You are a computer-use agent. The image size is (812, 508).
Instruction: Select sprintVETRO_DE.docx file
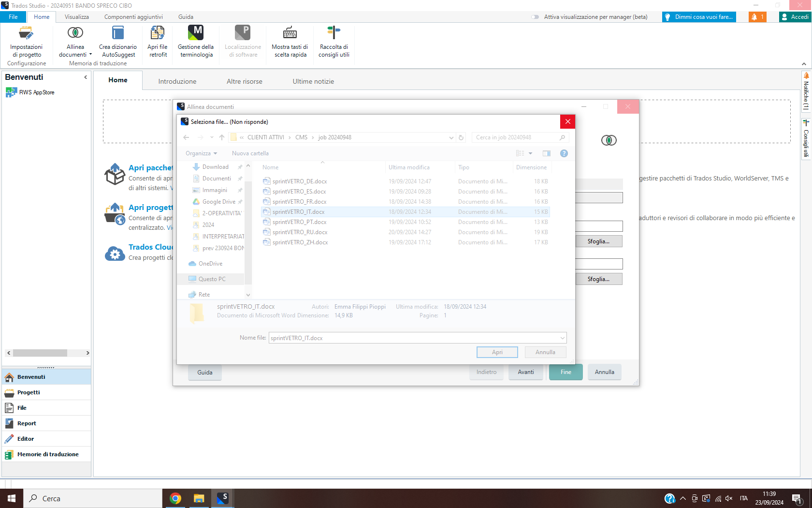(x=300, y=181)
